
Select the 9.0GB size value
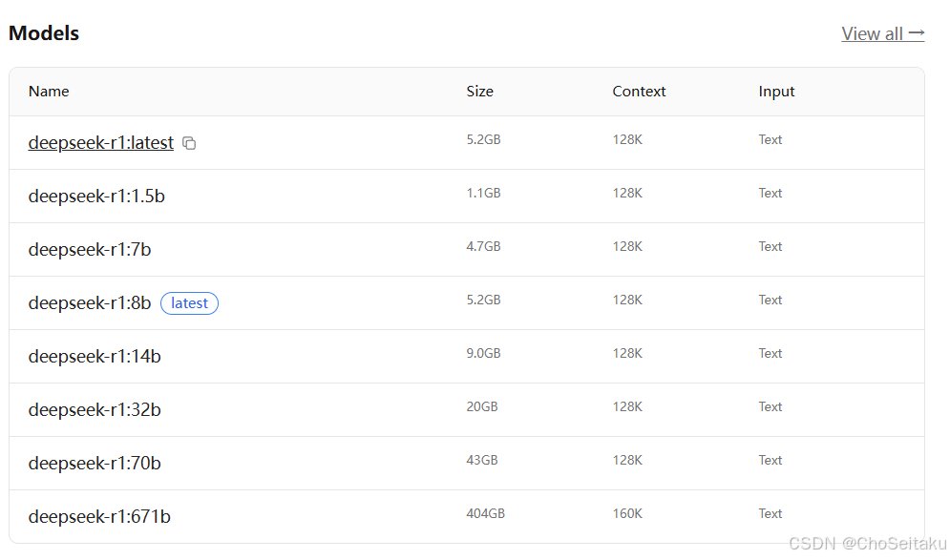(x=483, y=354)
